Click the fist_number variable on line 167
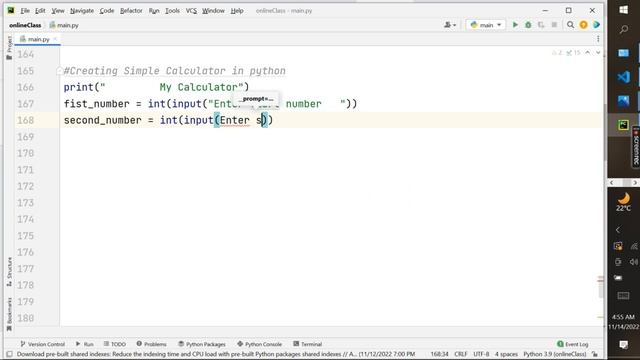 tap(96, 104)
